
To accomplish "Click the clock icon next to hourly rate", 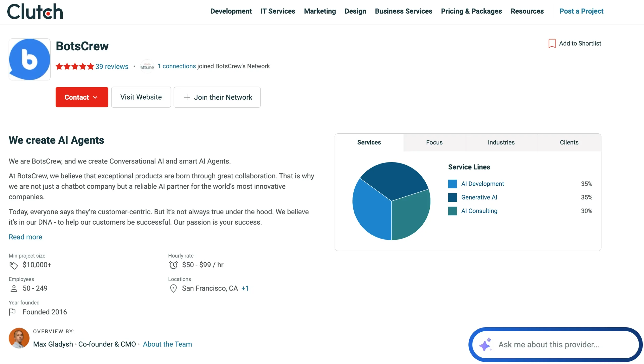I will tap(173, 265).
